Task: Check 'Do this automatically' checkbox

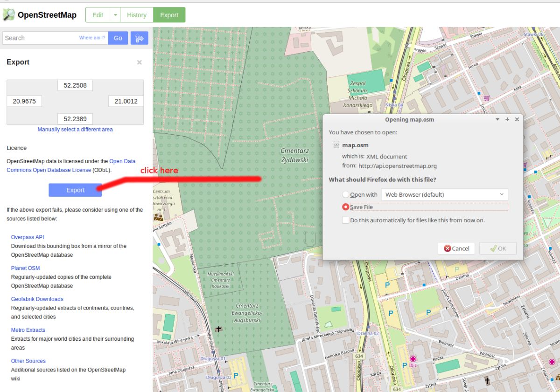Action: (345, 220)
